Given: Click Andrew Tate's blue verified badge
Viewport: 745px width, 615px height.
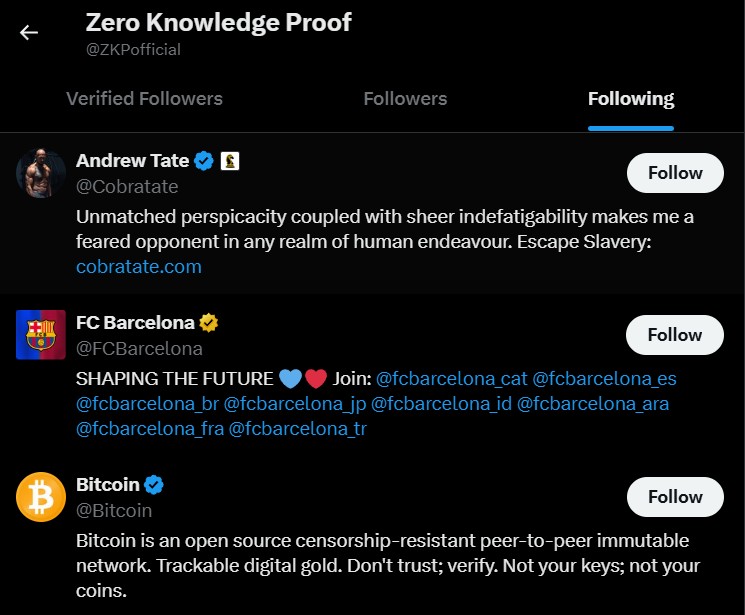Looking at the screenshot, I should (204, 161).
